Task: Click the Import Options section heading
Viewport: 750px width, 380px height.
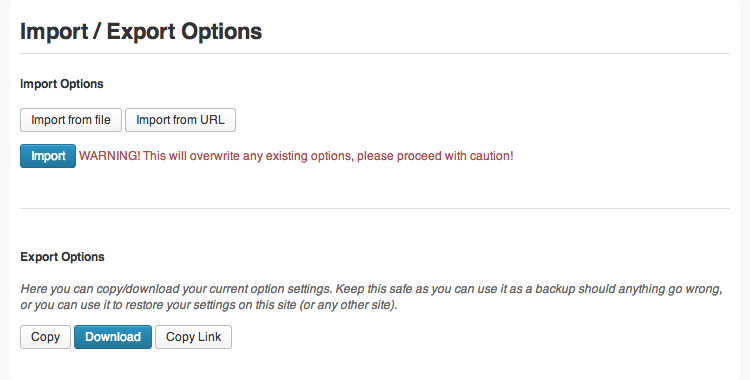Action: pyautogui.click(x=62, y=84)
